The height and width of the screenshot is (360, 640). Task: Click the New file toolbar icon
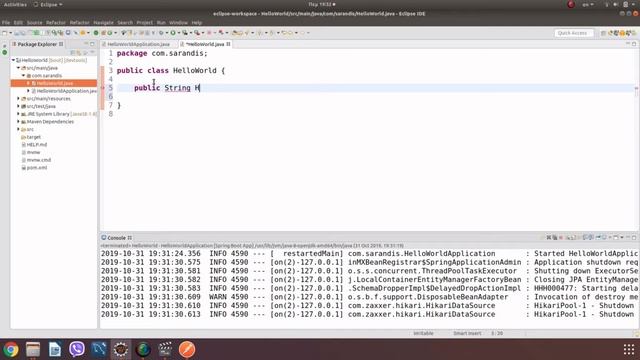click(4, 33)
